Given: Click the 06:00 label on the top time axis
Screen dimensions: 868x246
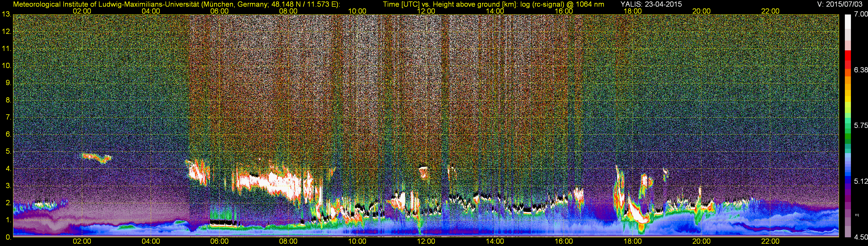Looking at the screenshot, I should [x=219, y=11].
